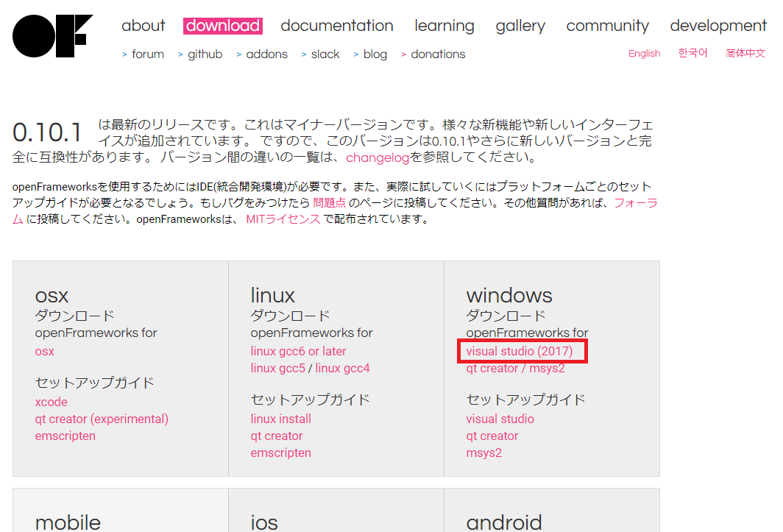Go to the donations page
783x532 pixels.
point(438,54)
